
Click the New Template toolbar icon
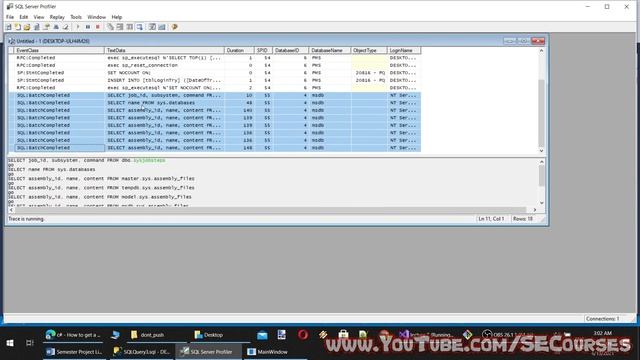point(18,27)
